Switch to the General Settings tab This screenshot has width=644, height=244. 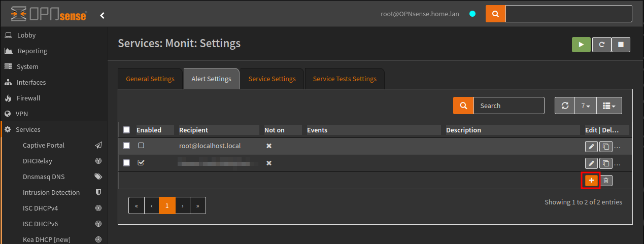tap(150, 79)
